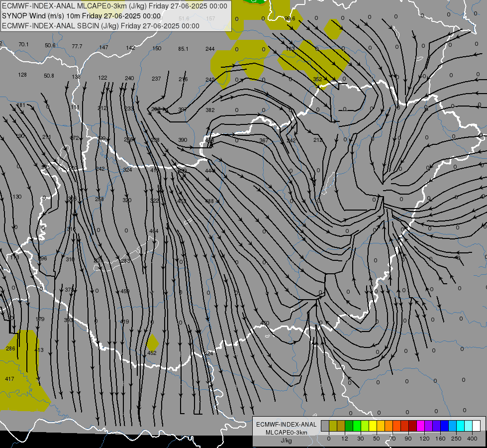Click the pure yellow legend swatch
Image resolution: width=487 pixels, height=448 pixels.
click(373, 426)
